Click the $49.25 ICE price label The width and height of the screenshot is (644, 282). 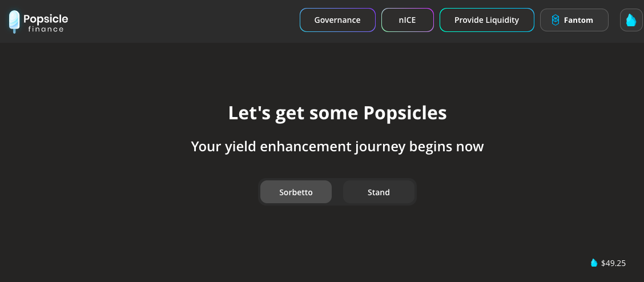(x=613, y=264)
